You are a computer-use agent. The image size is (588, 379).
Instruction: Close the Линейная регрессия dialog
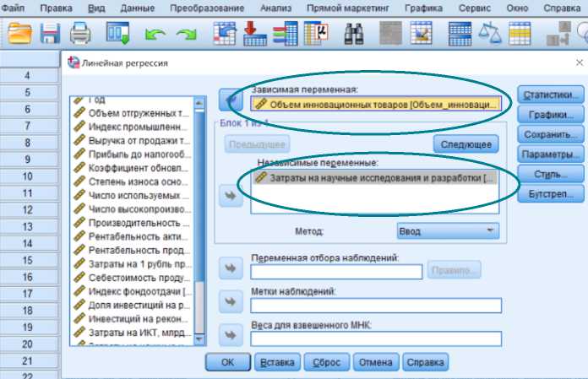click(x=579, y=62)
